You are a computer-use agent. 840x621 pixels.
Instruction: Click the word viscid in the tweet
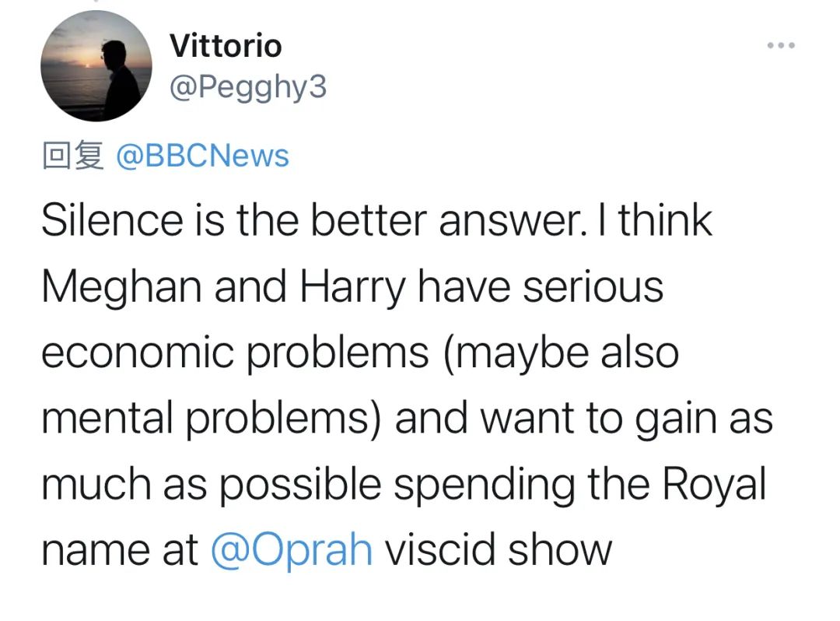441,549
